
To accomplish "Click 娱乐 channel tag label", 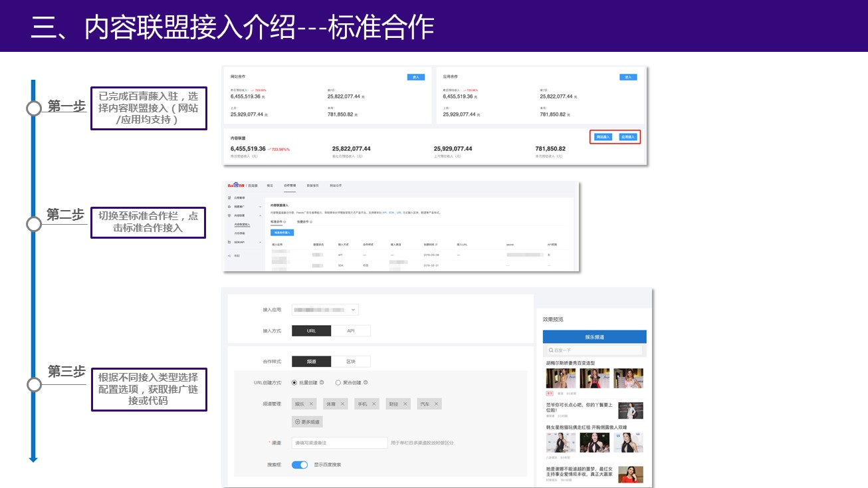I will point(300,404).
